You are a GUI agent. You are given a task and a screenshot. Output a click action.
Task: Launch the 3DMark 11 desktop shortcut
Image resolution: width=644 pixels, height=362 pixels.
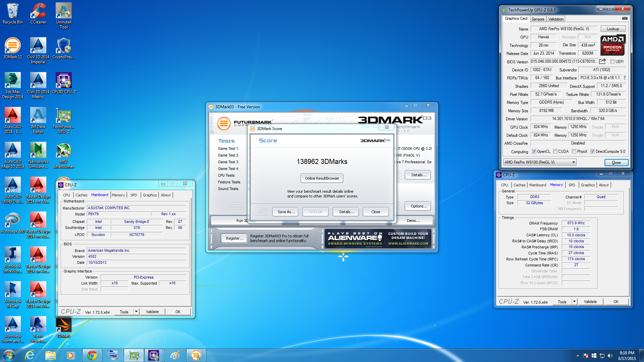tap(12, 48)
